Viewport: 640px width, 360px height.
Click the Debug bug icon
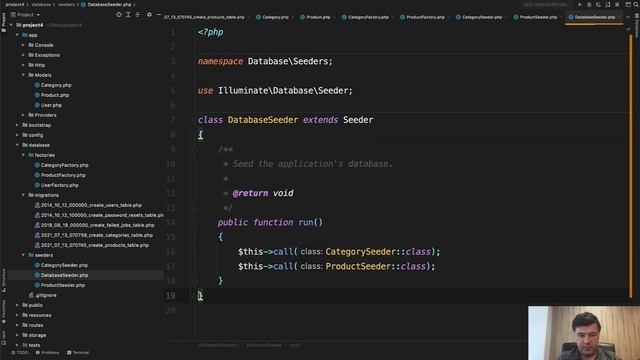[589, 4]
